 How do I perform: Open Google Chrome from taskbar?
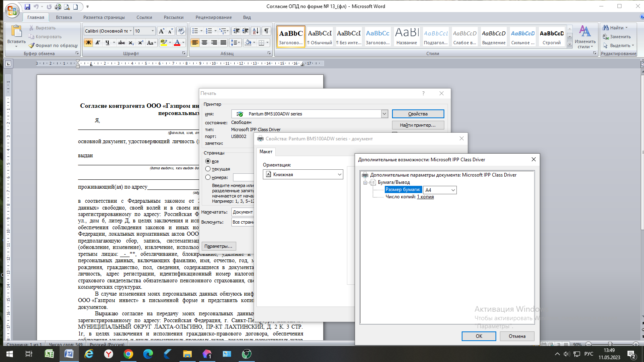(128, 354)
